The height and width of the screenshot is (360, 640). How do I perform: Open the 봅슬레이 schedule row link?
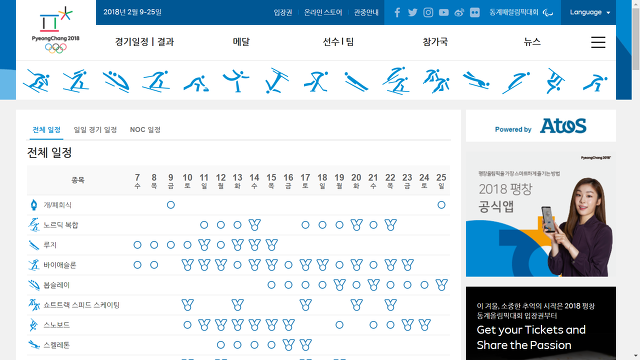57,285
